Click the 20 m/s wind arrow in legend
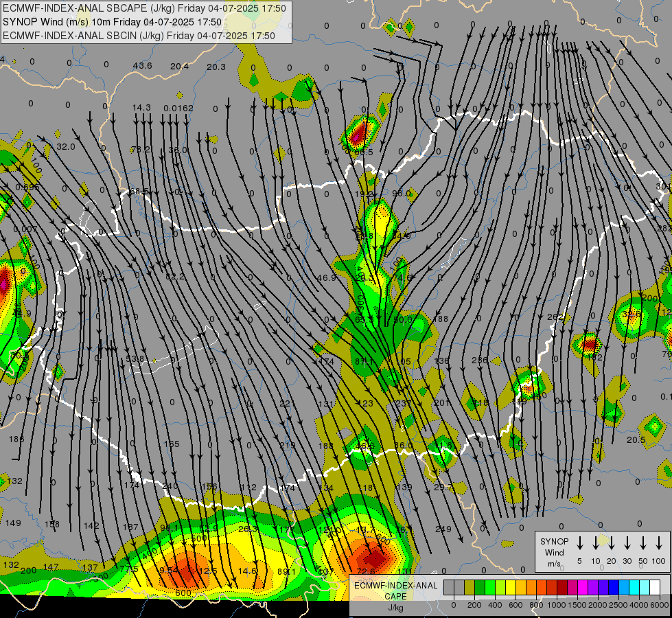This screenshot has width=672, height=618. point(611,543)
